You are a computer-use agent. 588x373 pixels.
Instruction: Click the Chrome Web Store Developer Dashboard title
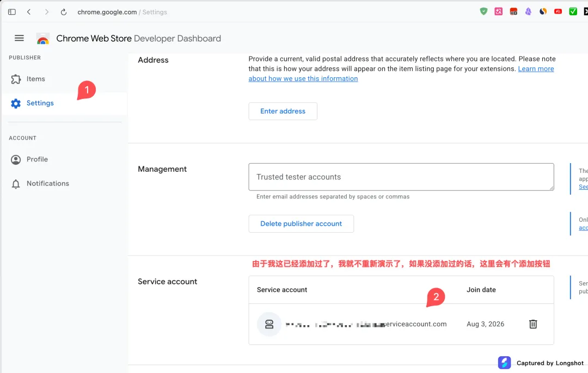(138, 39)
